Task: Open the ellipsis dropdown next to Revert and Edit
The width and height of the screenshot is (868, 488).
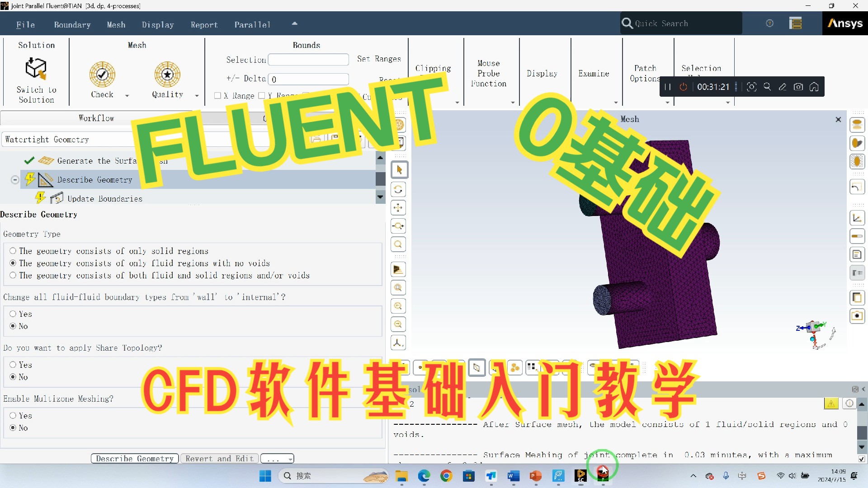Action: pyautogui.click(x=277, y=458)
